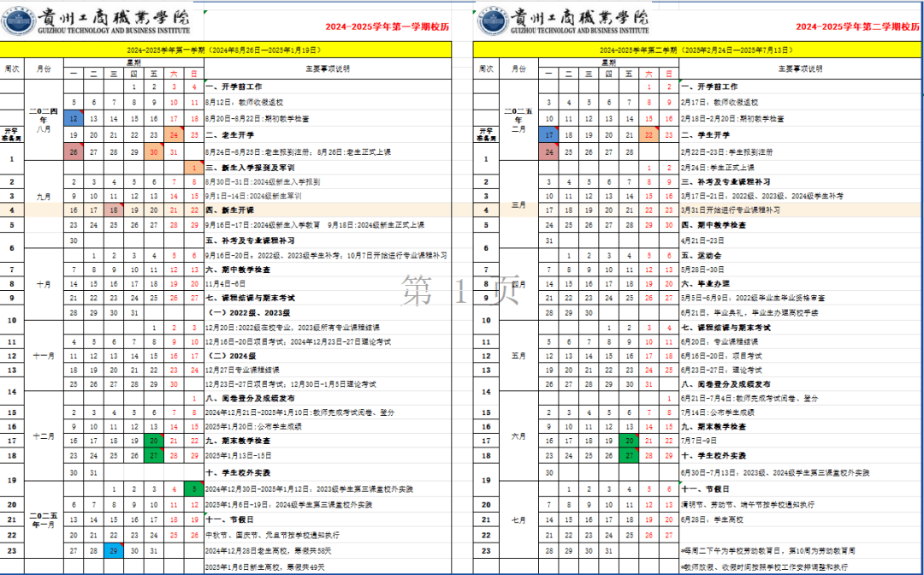Click the 二〇二五年二月 month cell

tap(518, 120)
